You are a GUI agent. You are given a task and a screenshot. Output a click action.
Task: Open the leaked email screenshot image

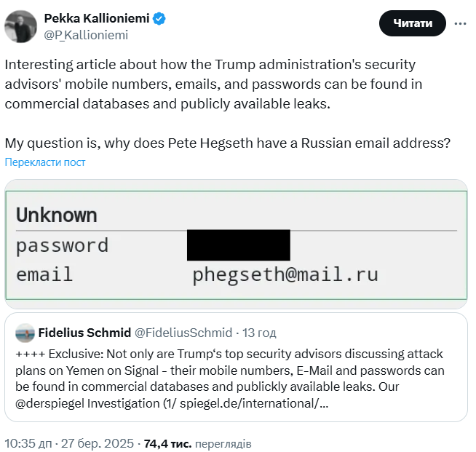coord(236,244)
